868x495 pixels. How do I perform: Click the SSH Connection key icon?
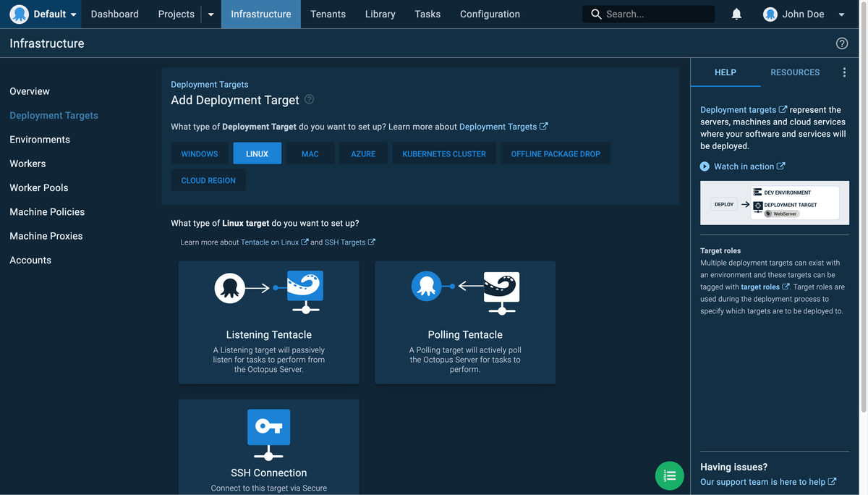(268, 427)
